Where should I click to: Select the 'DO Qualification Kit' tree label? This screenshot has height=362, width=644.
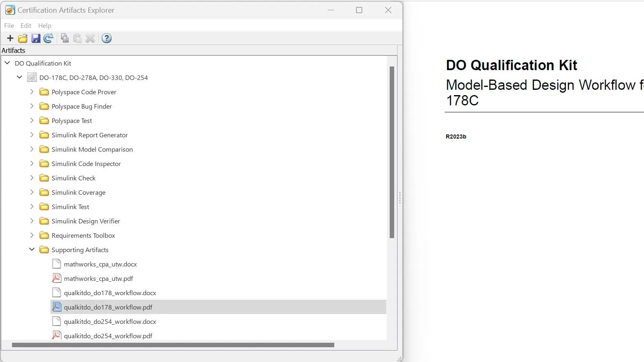coord(43,63)
